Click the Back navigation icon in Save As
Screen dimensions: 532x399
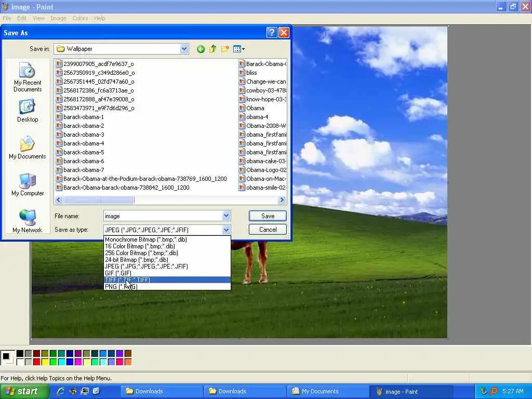click(x=201, y=49)
